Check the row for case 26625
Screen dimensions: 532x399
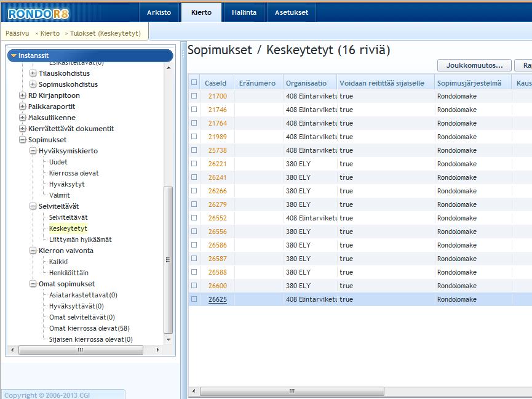pyautogui.click(x=194, y=299)
